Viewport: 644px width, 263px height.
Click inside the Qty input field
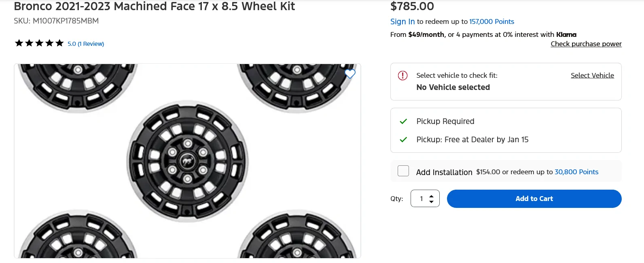pos(422,199)
